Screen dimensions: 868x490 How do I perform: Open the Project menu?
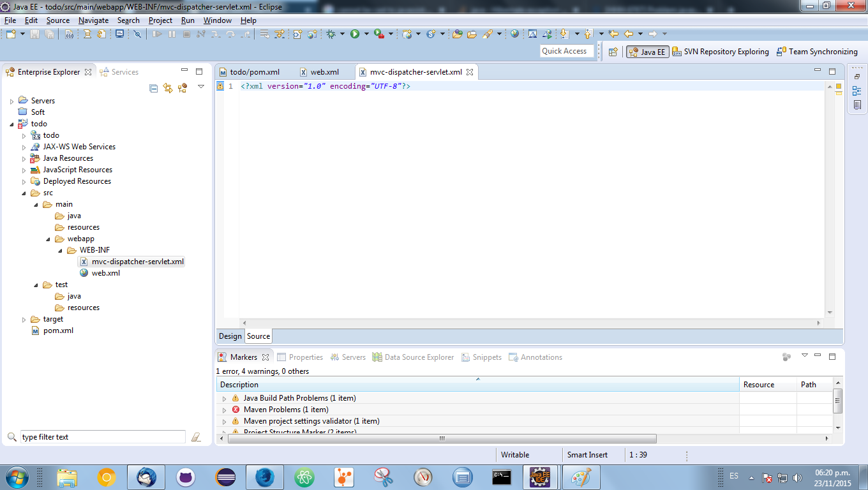160,20
